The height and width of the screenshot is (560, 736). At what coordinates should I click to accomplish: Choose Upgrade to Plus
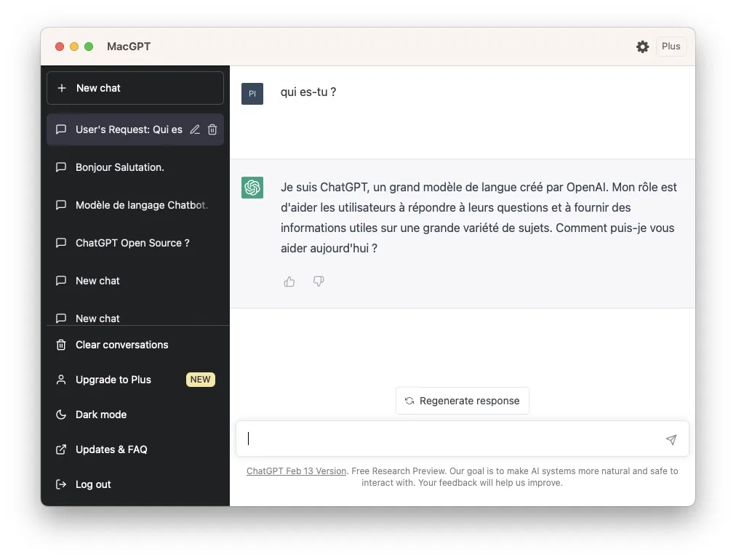[135, 380]
